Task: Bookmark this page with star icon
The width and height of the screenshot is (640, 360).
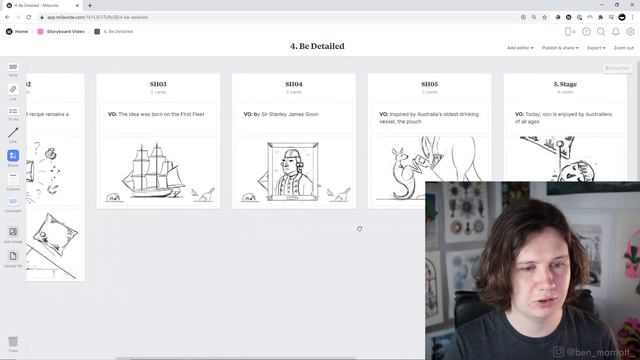Action: pos(544,17)
